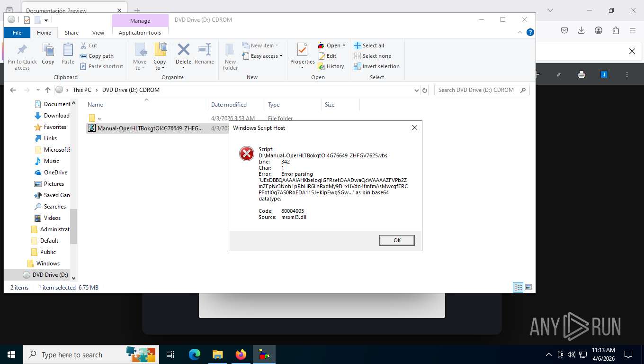Create a New folder
The height and width of the screenshot is (364, 644).
click(x=231, y=56)
